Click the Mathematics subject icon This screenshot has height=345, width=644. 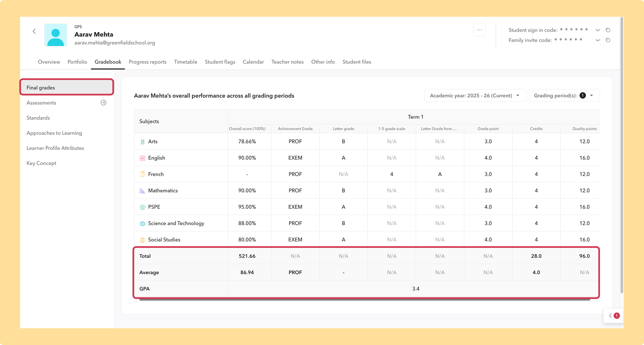click(x=143, y=191)
